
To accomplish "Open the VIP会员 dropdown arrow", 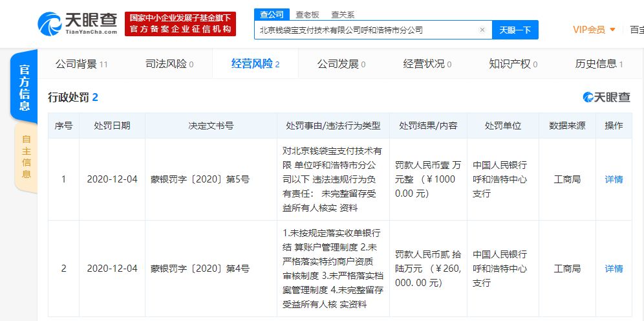I will [612, 30].
